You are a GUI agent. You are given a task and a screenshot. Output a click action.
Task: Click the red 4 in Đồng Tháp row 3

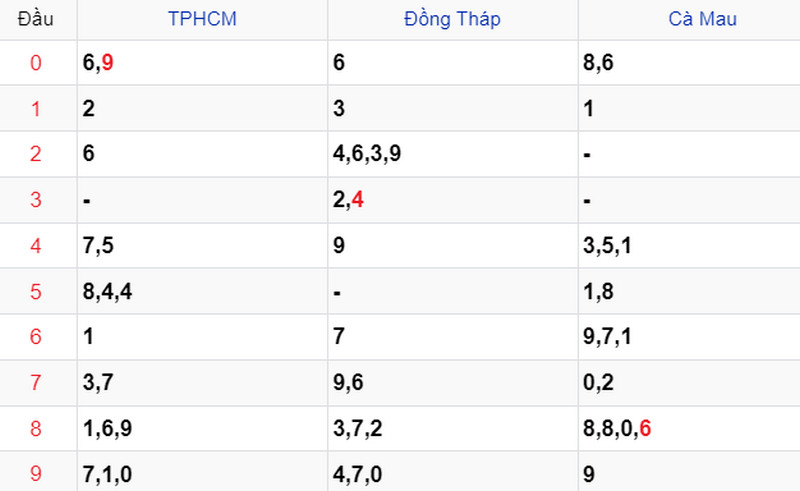[x=358, y=200]
